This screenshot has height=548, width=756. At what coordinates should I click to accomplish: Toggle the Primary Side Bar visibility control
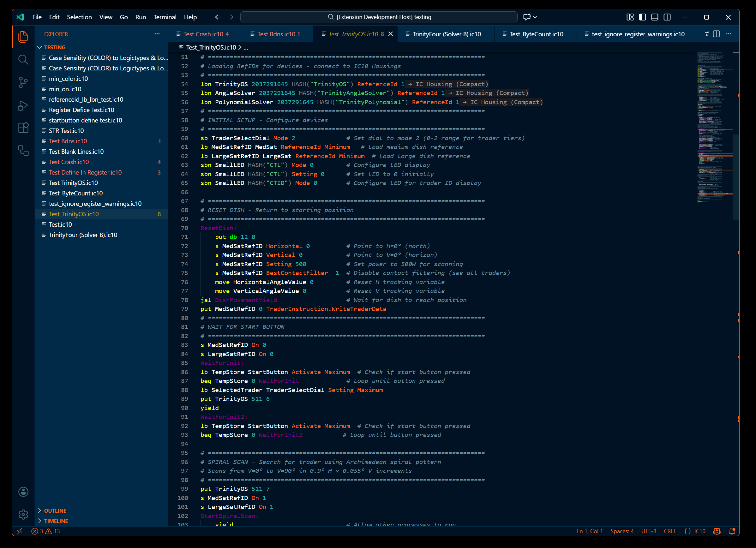pos(642,17)
